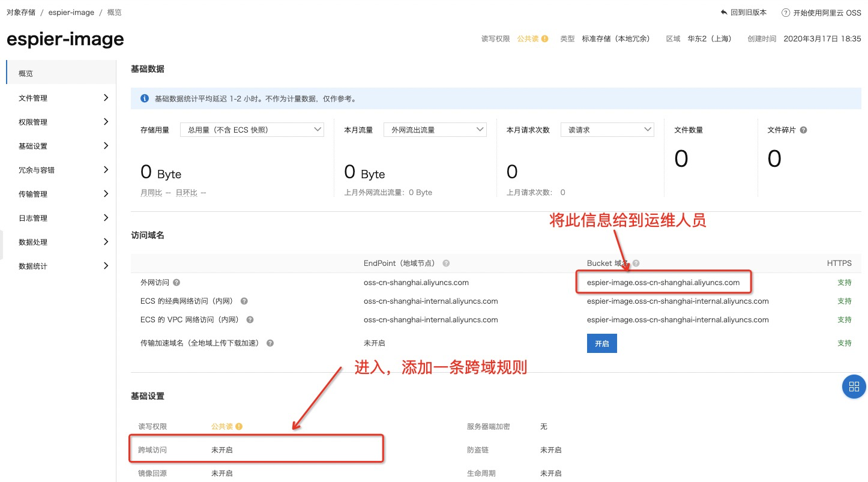
Task: Click help icon next to 传输加速域名
Action: (270, 343)
